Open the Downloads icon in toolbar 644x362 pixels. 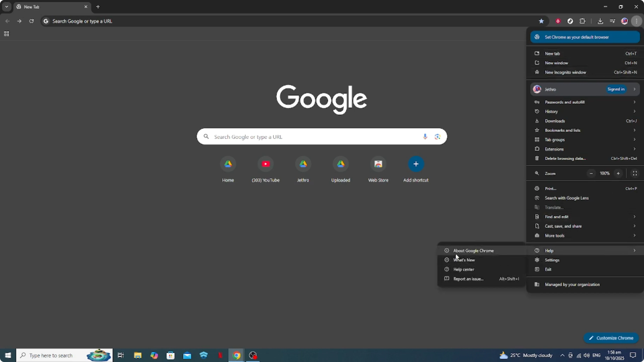click(601, 21)
